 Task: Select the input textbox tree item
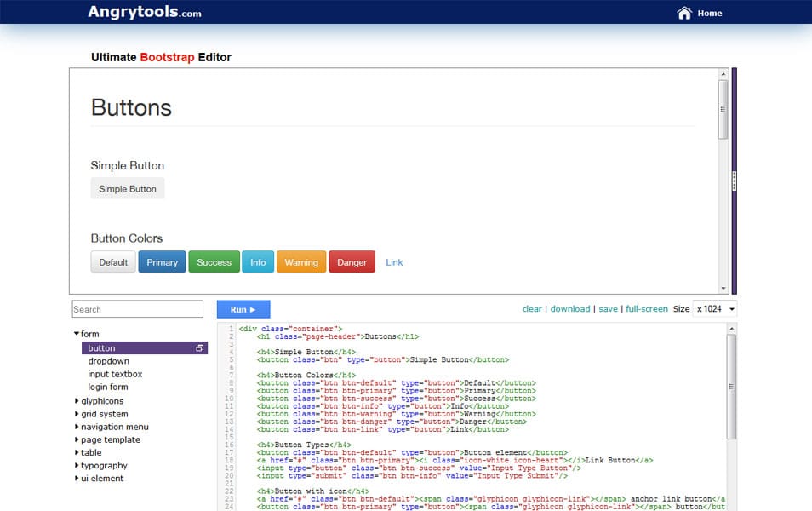(115, 374)
